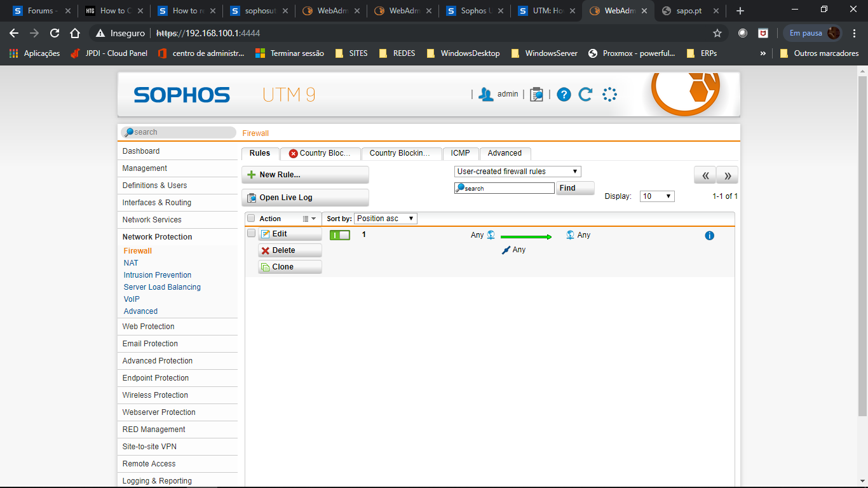Click the info icon for rule 1

(710, 236)
